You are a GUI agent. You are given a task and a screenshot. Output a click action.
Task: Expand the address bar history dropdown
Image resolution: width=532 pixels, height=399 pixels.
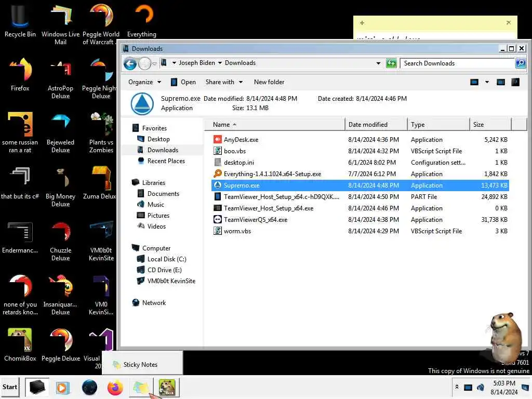[378, 63]
